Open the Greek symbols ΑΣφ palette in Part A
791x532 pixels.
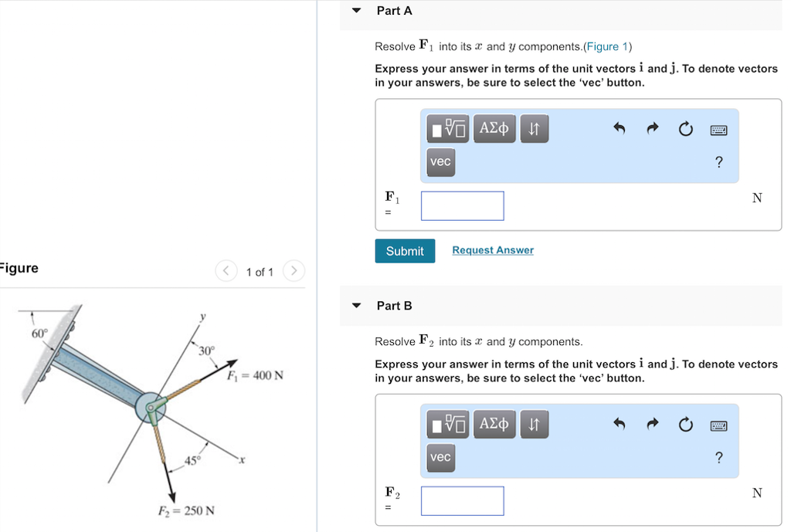(494, 128)
